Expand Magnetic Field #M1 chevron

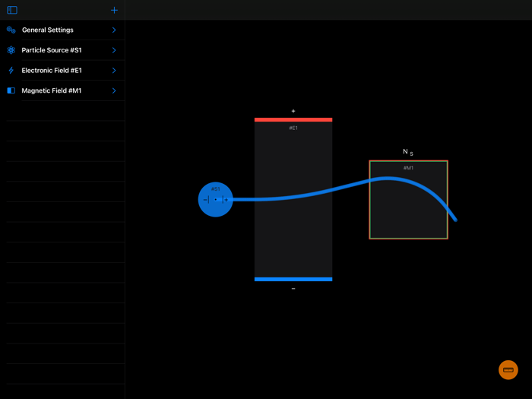pyautogui.click(x=114, y=90)
